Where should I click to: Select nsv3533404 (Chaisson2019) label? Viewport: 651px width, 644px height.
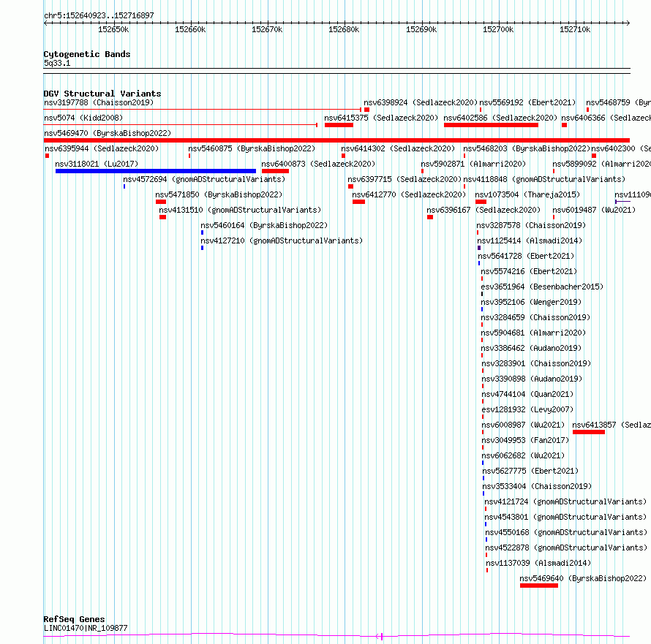537,486
